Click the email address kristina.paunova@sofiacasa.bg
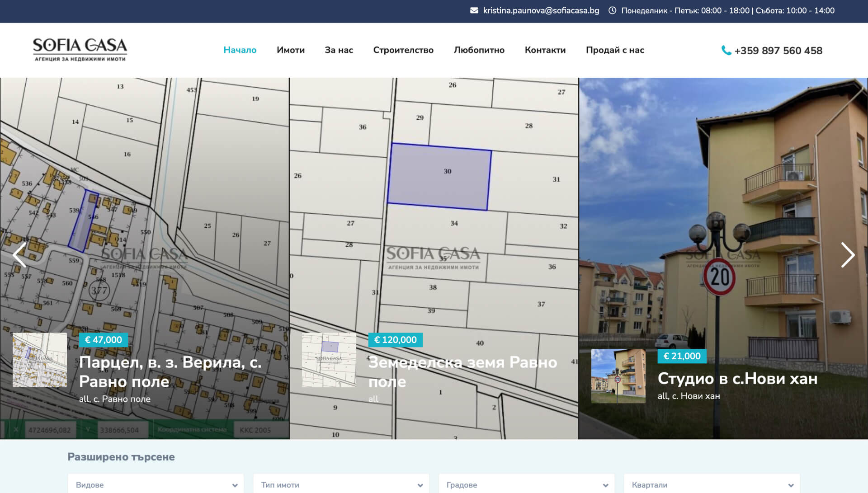868x493 pixels. [x=541, y=10]
